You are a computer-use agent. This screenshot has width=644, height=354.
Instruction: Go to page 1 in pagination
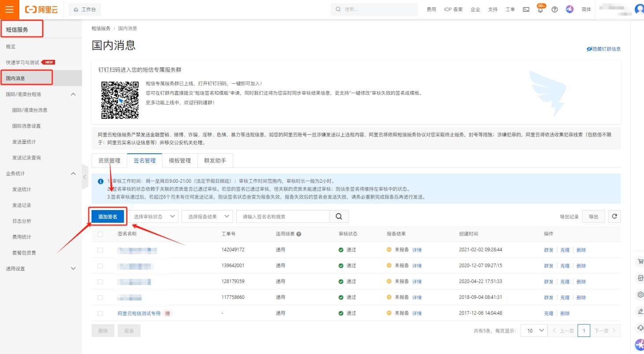point(584,331)
